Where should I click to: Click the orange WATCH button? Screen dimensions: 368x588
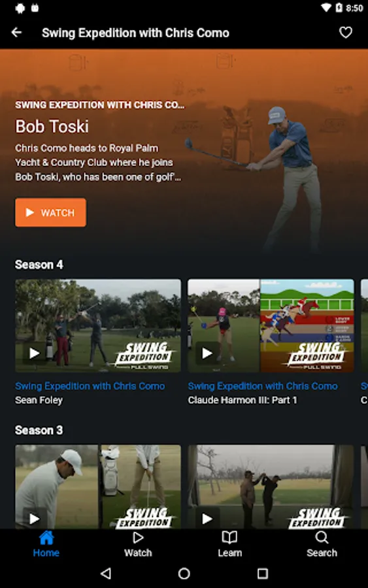click(x=50, y=212)
